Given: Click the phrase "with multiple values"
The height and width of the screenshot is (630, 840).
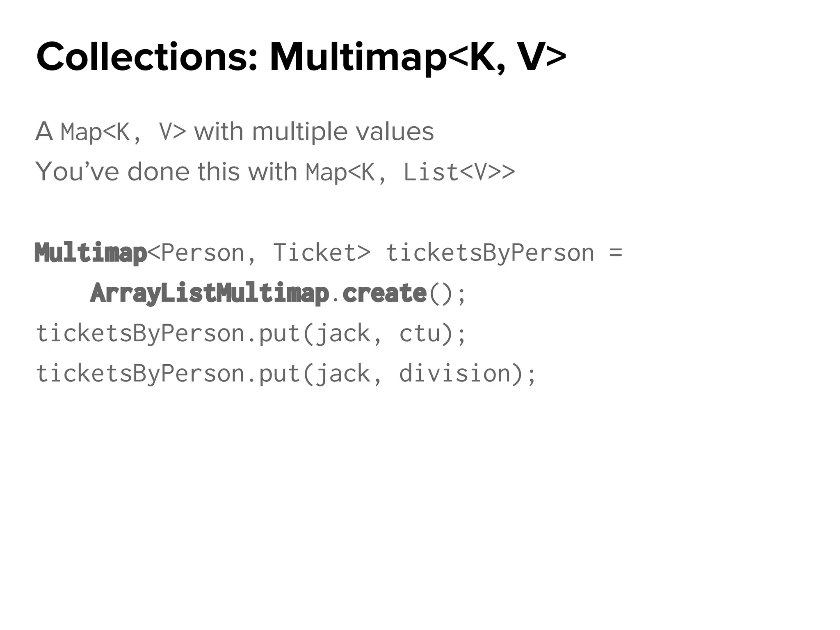Looking at the screenshot, I should point(314,132).
